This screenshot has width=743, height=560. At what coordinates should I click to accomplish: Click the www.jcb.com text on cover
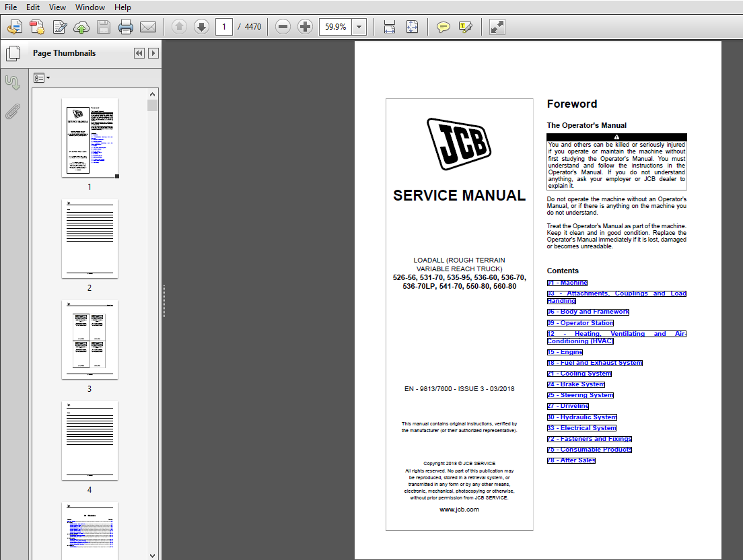point(459,510)
